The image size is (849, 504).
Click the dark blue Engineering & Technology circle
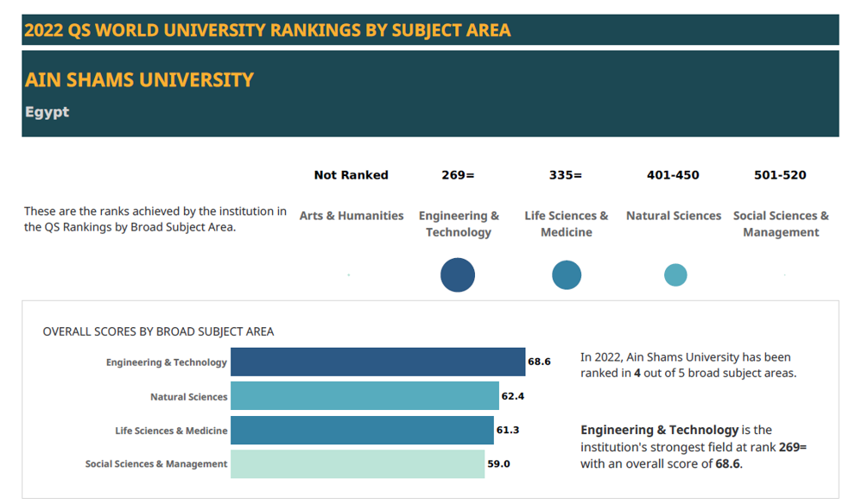point(458,275)
